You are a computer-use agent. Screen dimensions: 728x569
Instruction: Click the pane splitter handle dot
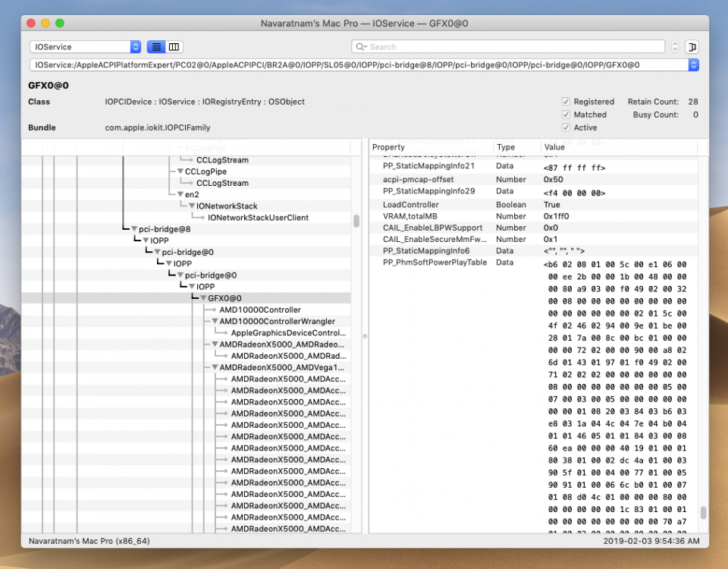tap(365, 336)
